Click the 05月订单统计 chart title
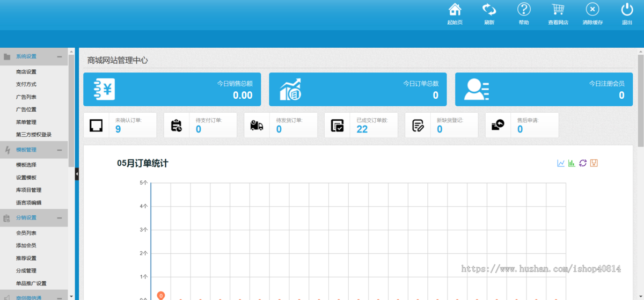This screenshot has height=300, width=644. [143, 163]
